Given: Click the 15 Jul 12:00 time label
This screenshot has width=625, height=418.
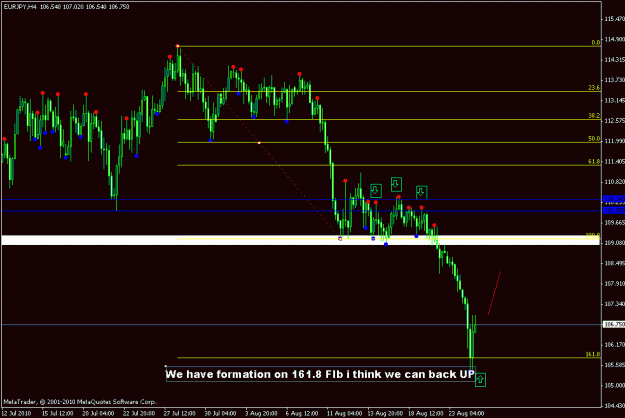Looking at the screenshot, I should pos(58,413).
